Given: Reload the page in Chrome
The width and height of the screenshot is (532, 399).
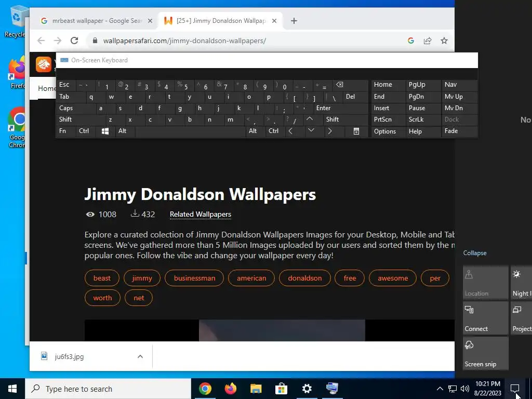Looking at the screenshot, I should [74, 41].
